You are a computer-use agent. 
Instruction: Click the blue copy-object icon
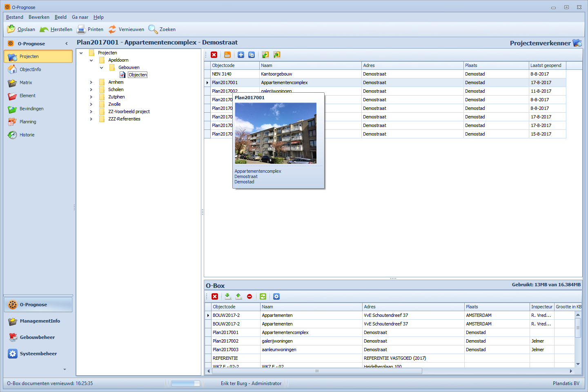click(252, 55)
